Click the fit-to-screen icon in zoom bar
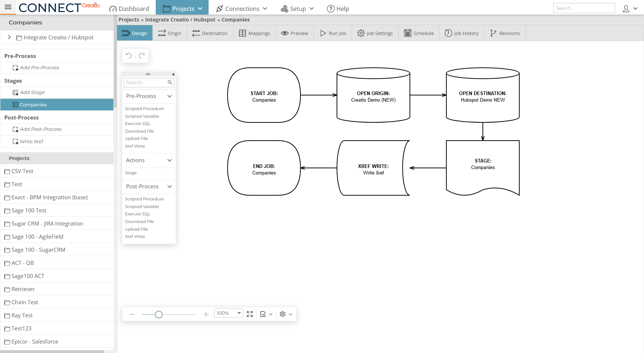The image size is (644, 353). coord(250,314)
